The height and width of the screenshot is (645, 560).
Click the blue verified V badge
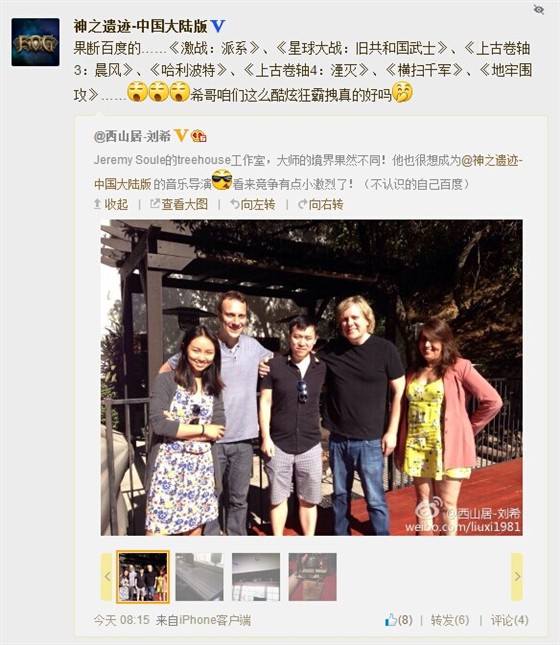(218, 26)
